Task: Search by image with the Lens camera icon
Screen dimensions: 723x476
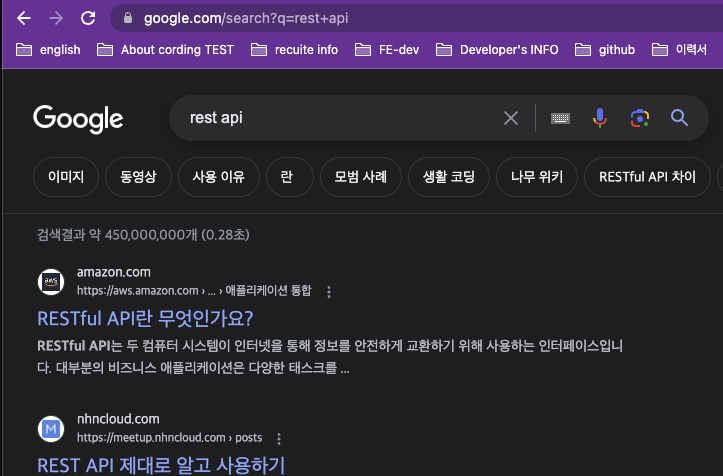Action: pyautogui.click(x=640, y=118)
